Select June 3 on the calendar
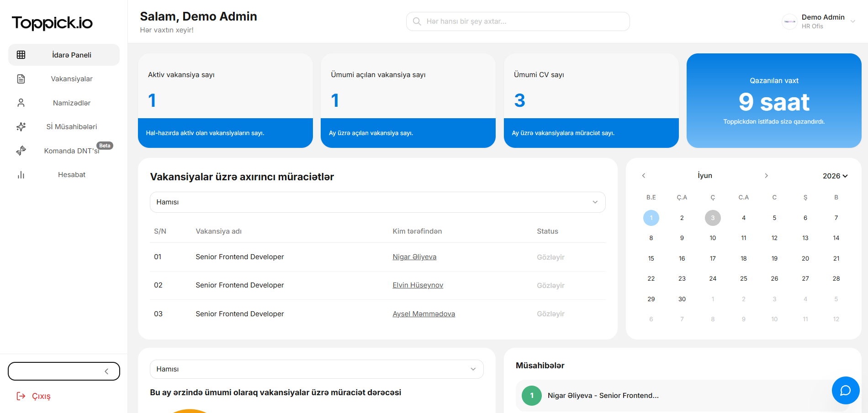This screenshot has width=868, height=413. pos(713,218)
